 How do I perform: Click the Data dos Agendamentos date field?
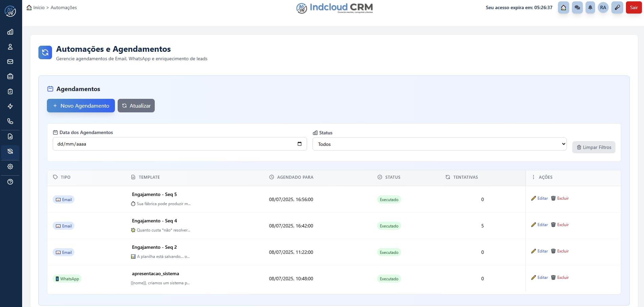[x=173, y=144]
